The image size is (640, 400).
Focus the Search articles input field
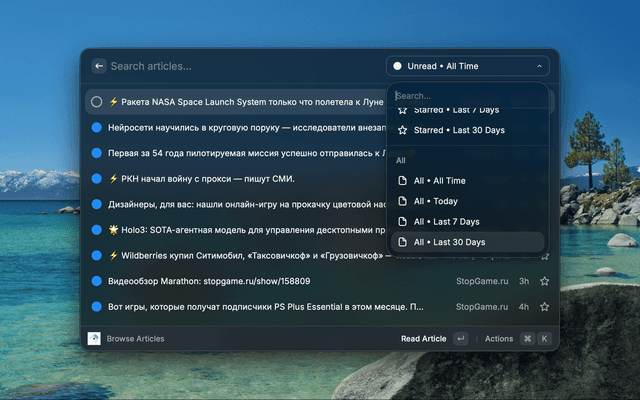click(x=240, y=66)
